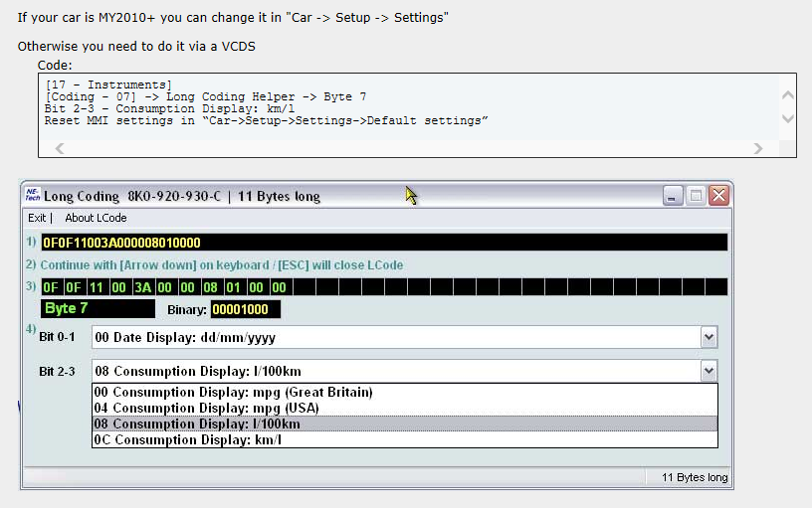
Task: Open the About LCode menu
Action: pos(96,218)
